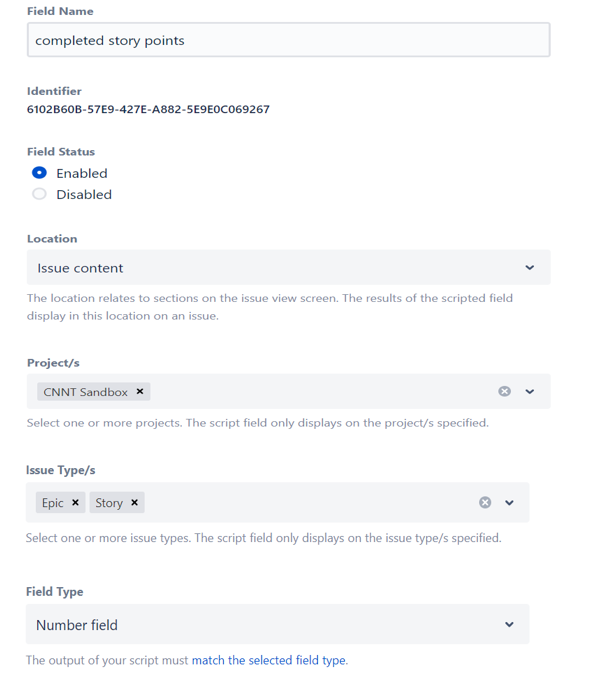Clear all selected issue types
This screenshot has width=616, height=676.
coord(485,502)
